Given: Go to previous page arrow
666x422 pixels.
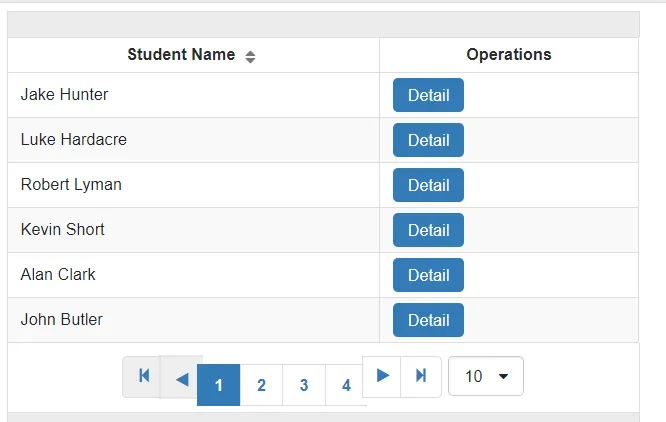Looking at the screenshot, I should tap(181, 378).
